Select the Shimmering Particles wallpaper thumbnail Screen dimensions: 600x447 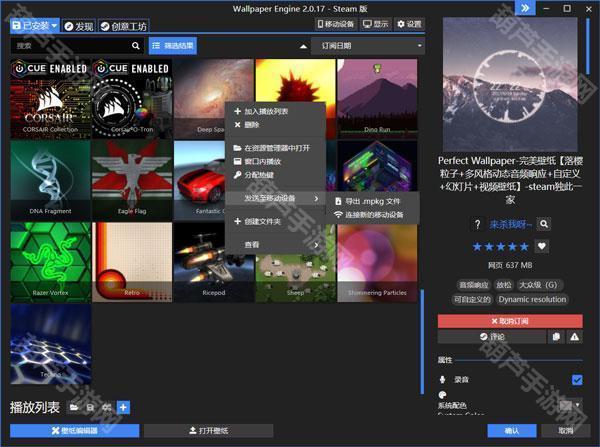point(377,262)
